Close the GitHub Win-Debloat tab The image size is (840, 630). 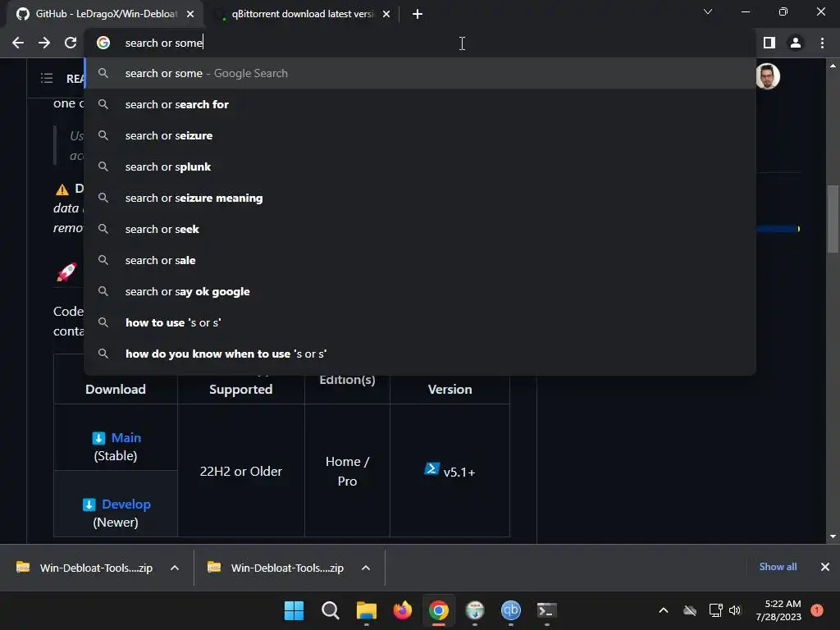click(x=190, y=14)
